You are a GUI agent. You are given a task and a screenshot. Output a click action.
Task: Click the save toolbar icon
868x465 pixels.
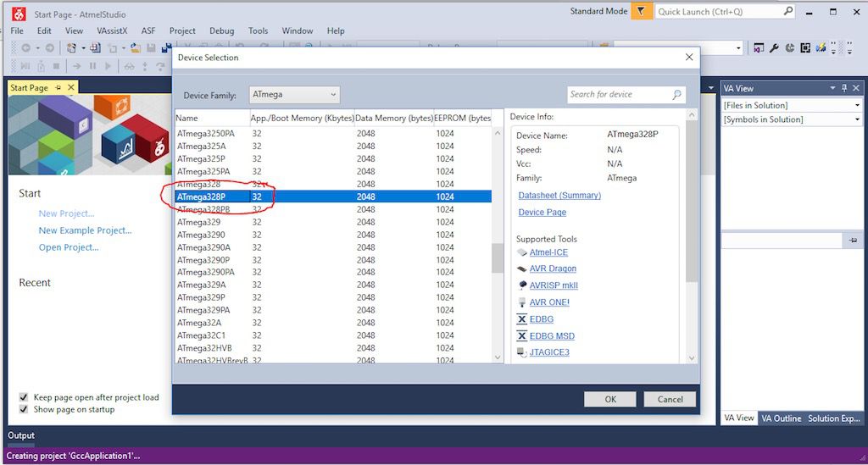(151, 48)
